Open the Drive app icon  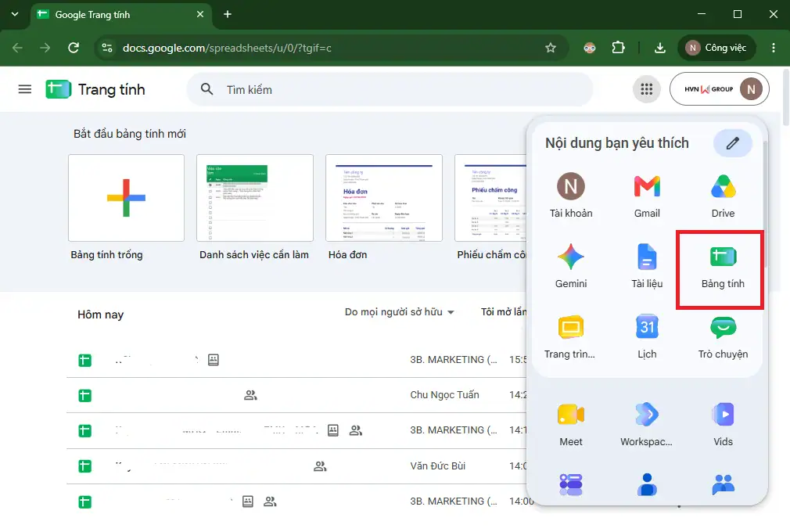point(723,195)
